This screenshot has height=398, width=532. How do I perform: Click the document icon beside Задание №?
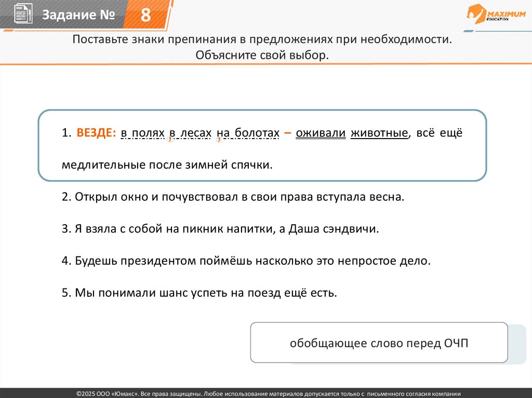point(23,14)
